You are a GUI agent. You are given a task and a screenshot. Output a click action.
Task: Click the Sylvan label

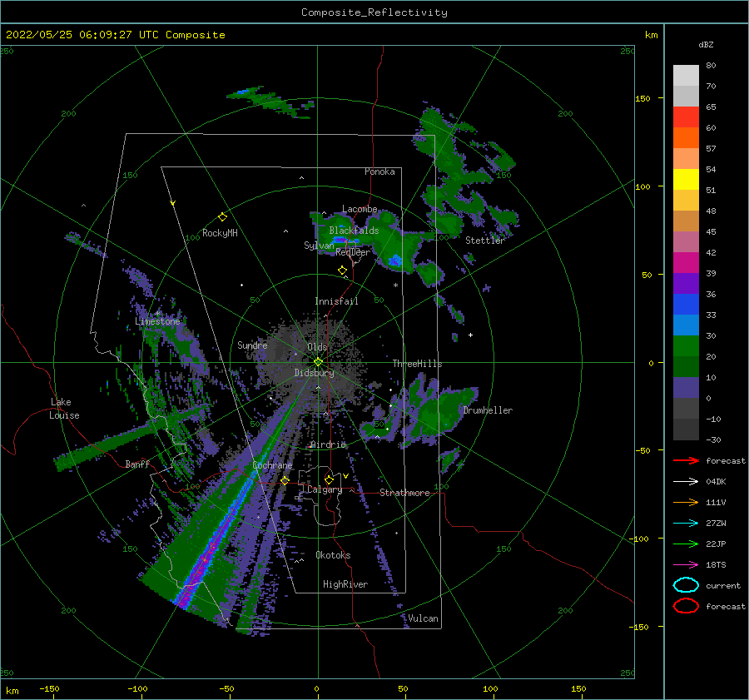point(319,246)
